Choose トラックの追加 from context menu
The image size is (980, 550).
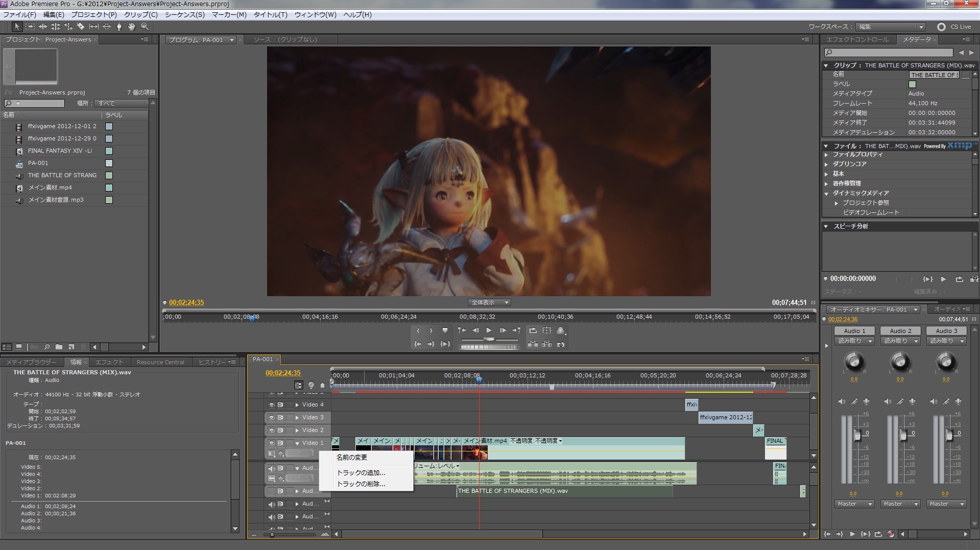pyautogui.click(x=361, y=473)
